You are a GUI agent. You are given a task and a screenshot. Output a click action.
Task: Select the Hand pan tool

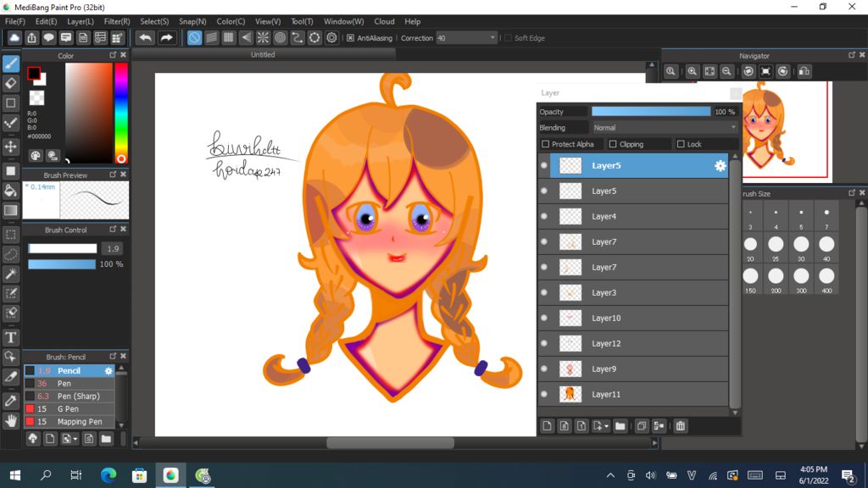tap(10, 421)
